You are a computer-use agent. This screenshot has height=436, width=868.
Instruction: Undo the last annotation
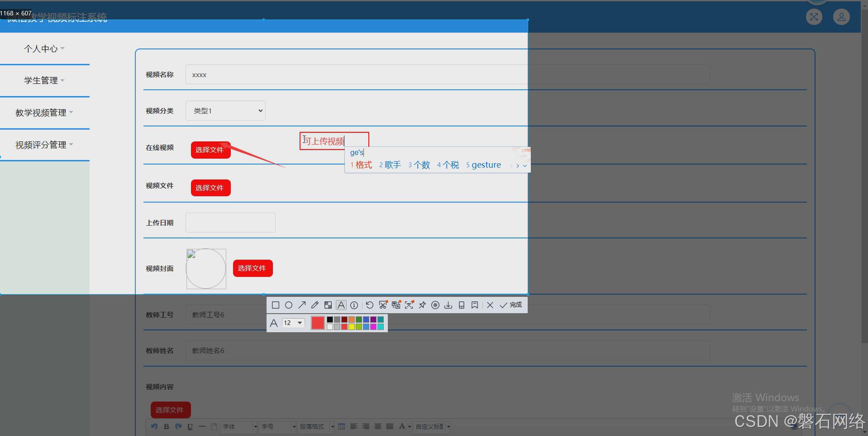coord(370,305)
